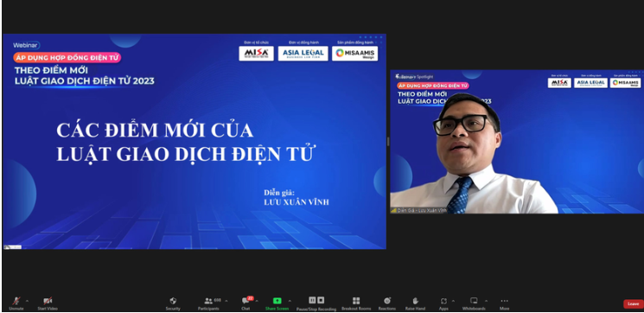Image resolution: width=644 pixels, height=313 pixels.
Task: Expand share options arrow beside Share Screen
Action: [x=290, y=301]
